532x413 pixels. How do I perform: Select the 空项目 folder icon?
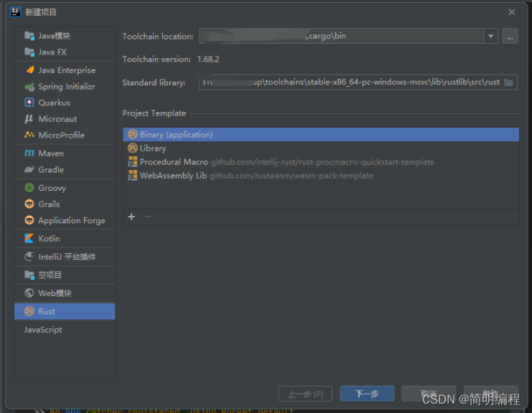pos(29,275)
